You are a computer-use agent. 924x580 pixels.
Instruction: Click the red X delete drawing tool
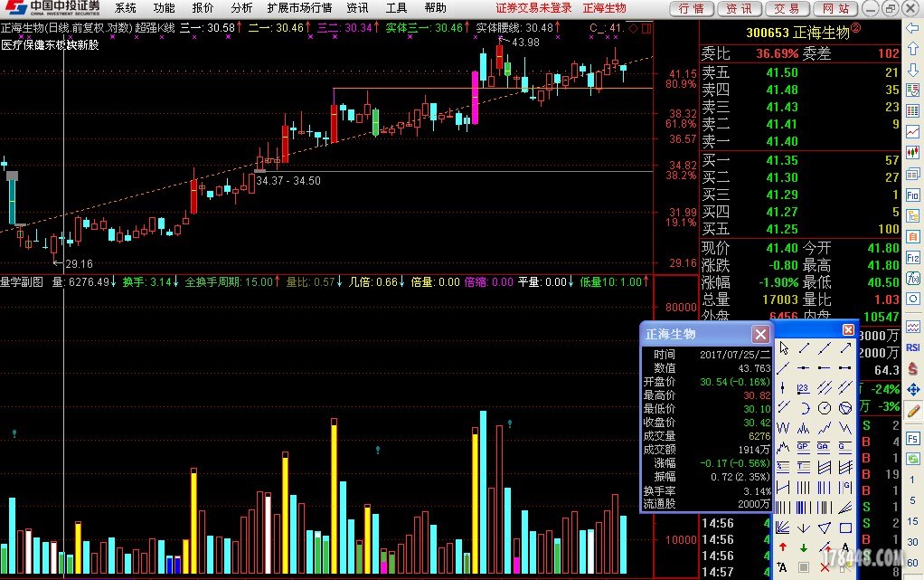825,567
